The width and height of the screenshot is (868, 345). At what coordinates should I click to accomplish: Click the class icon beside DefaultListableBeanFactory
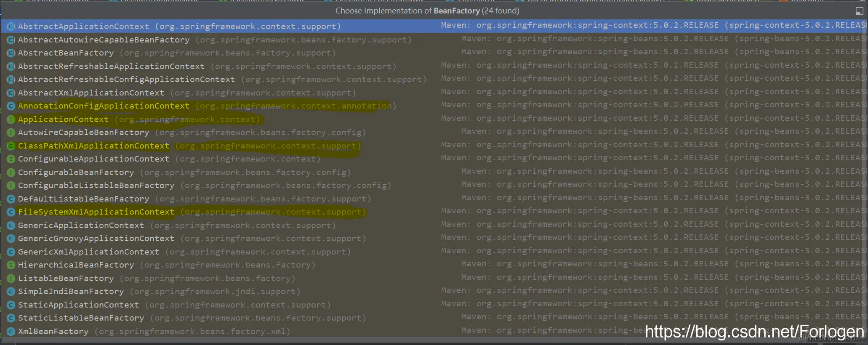(11, 199)
